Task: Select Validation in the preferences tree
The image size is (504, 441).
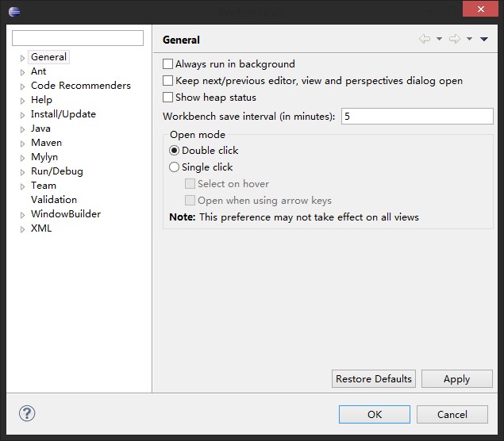Action: (x=54, y=200)
